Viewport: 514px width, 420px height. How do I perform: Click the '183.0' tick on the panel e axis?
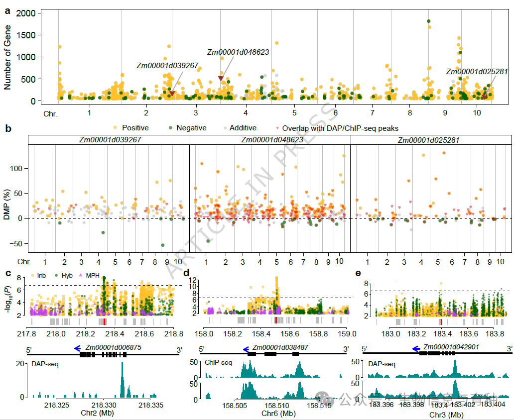(391, 333)
